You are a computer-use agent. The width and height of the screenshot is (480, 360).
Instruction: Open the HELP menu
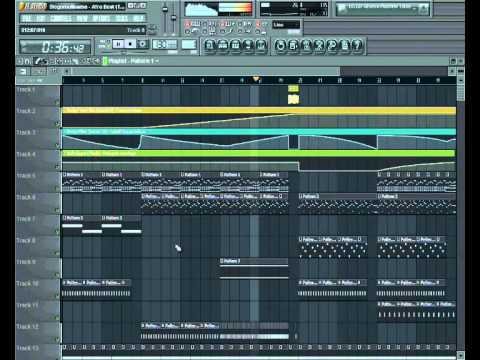pyautogui.click(x=138, y=18)
